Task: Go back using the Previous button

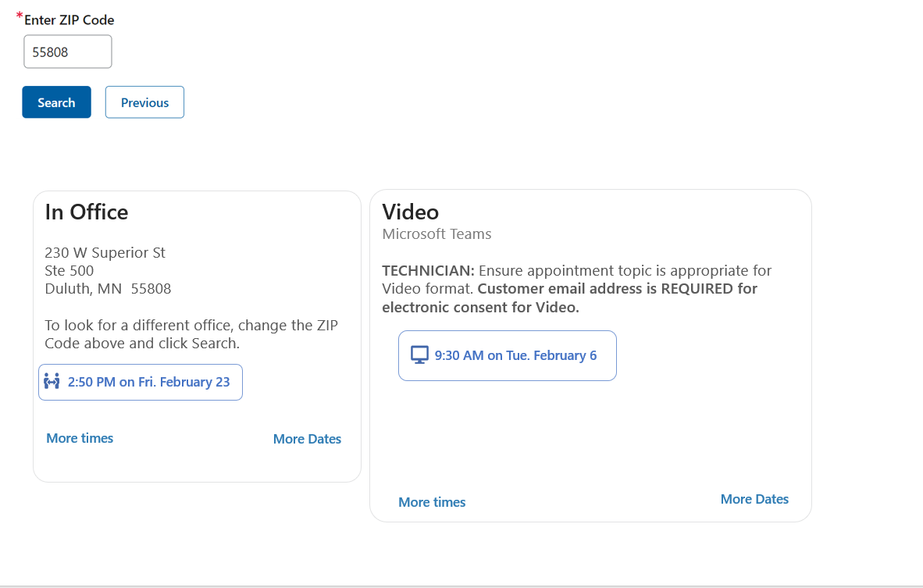Action: [x=144, y=102]
